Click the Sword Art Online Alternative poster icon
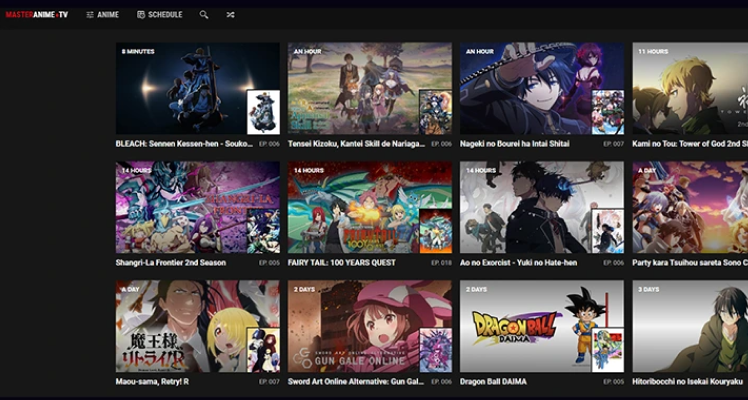 click(x=435, y=350)
